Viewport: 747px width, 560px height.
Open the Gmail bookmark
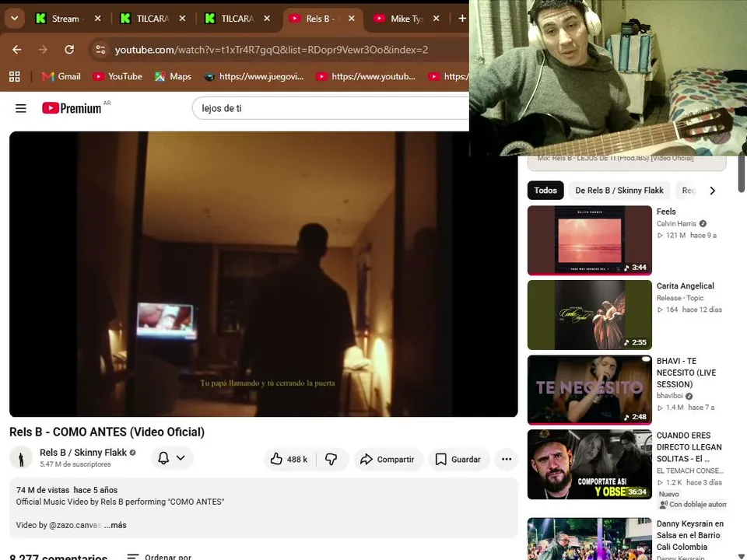(61, 76)
